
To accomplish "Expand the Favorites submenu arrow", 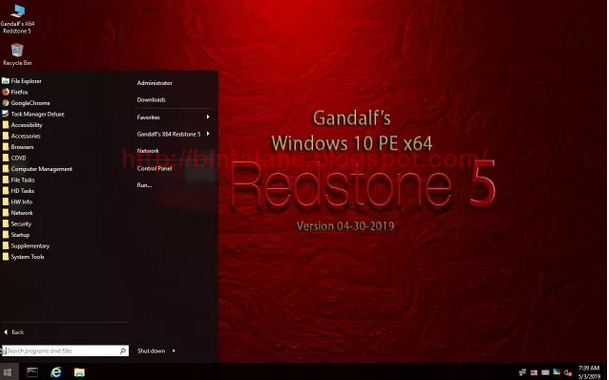I will tap(208, 117).
